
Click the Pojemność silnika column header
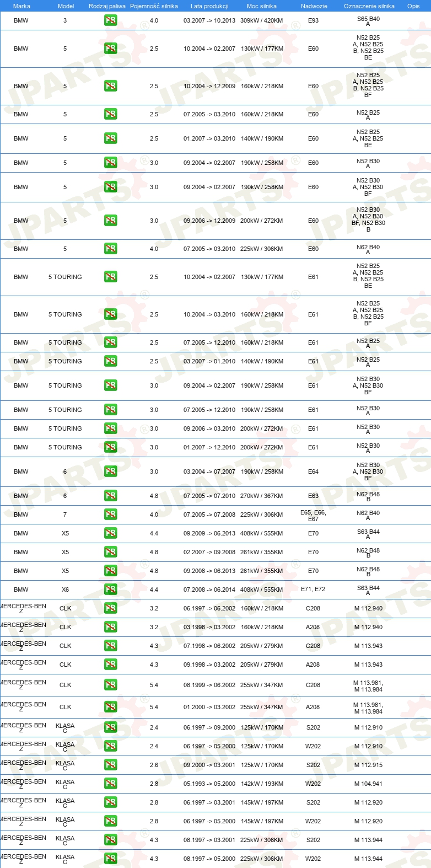[154, 6]
